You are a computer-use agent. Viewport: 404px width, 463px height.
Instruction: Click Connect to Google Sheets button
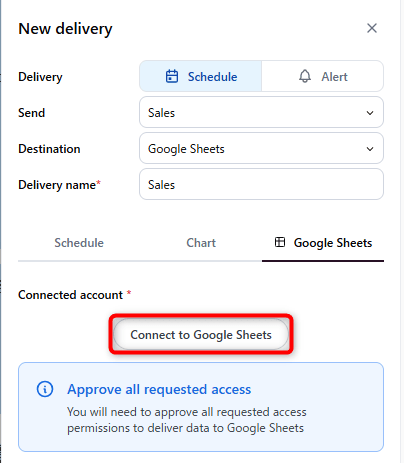pyautogui.click(x=201, y=334)
